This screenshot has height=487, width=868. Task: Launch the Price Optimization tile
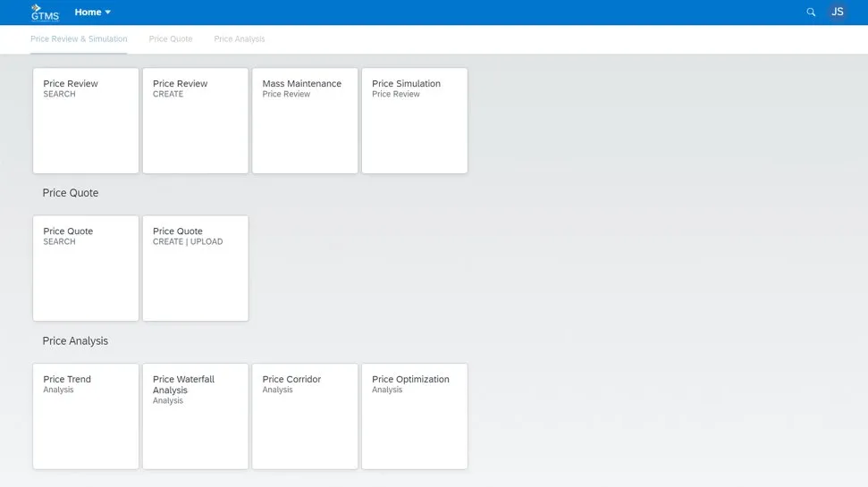tap(414, 416)
